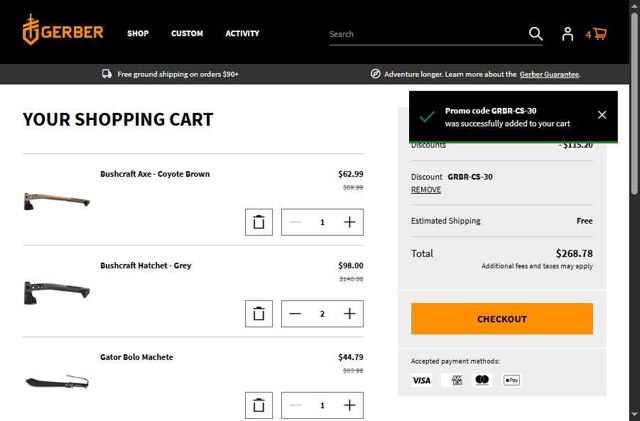
Task: Click the Visa payment icon
Action: 422,381
